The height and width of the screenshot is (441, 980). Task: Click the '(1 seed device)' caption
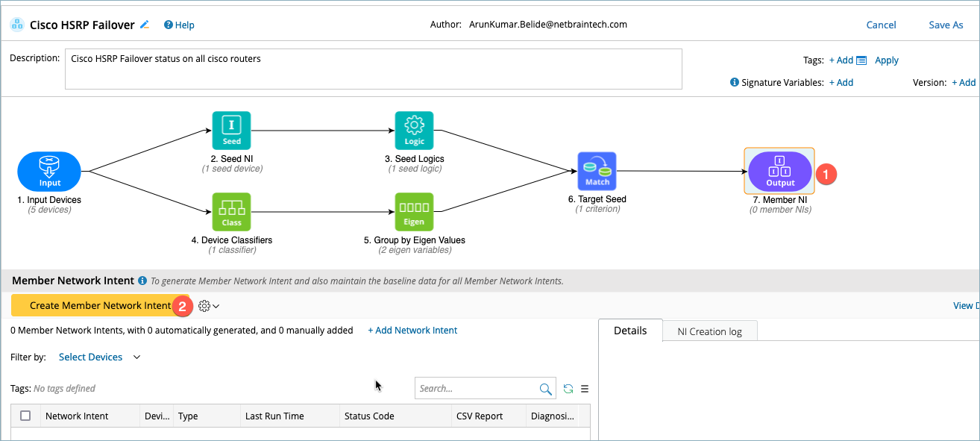tap(232, 169)
